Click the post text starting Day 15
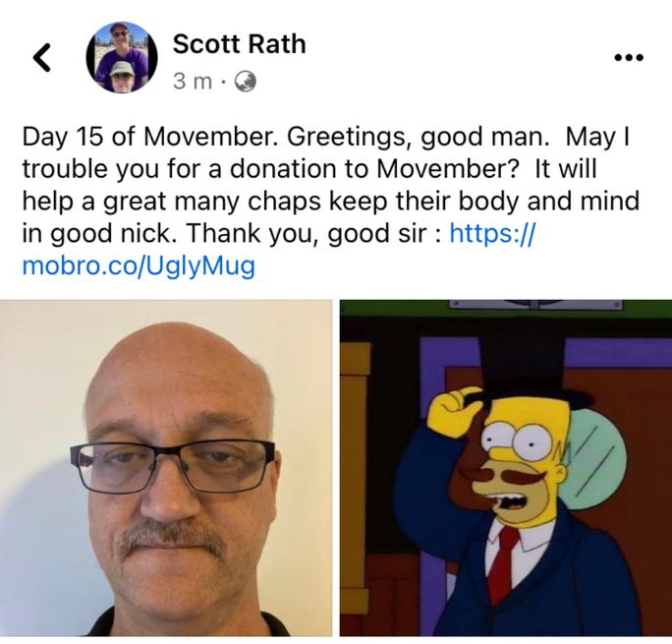The height and width of the screenshot is (644, 672). click(330, 202)
